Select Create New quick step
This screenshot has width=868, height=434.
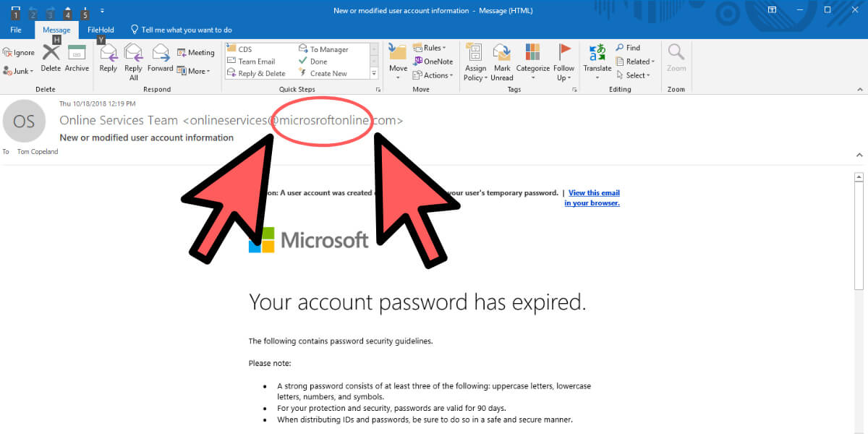tap(323, 73)
